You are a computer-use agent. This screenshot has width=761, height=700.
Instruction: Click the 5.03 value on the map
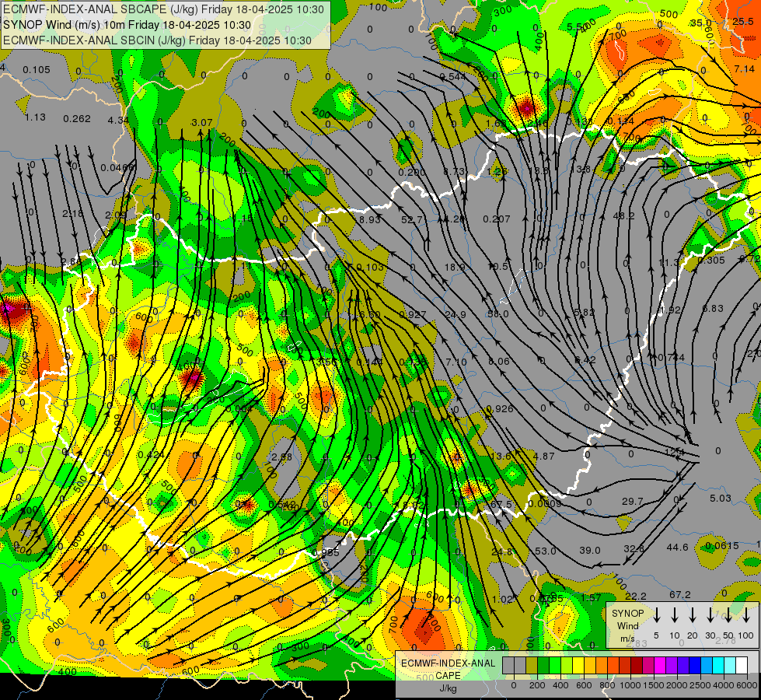(721, 499)
